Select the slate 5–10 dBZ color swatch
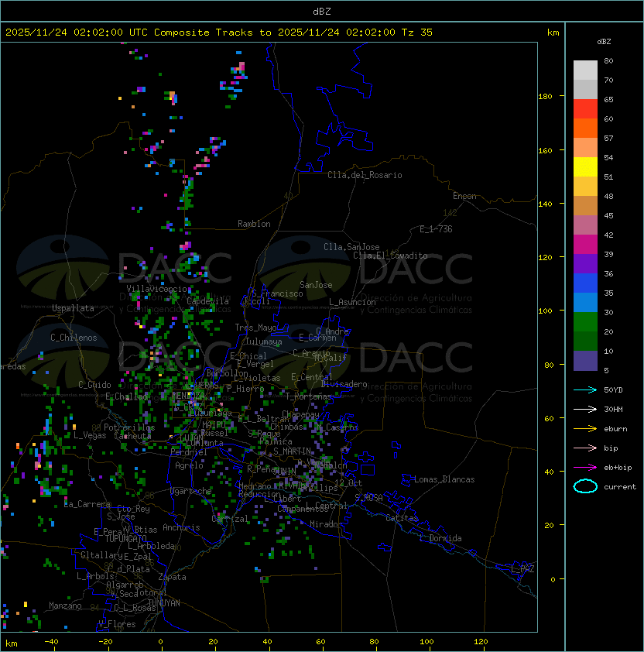 point(585,361)
